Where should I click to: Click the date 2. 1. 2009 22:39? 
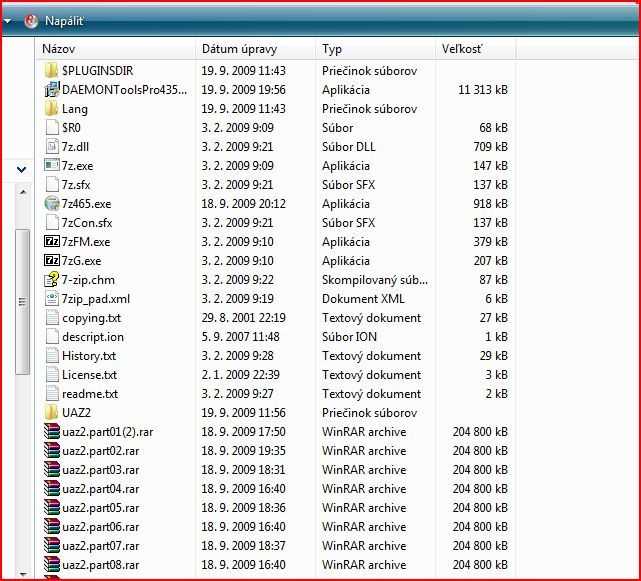(x=241, y=375)
